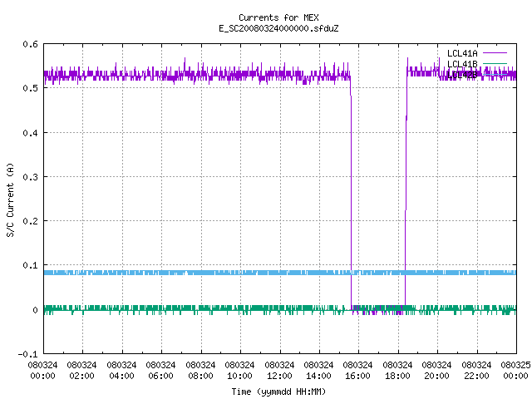
Task: Click the 080325 00:00 x-axis tick label
Action: coord(515,371)
